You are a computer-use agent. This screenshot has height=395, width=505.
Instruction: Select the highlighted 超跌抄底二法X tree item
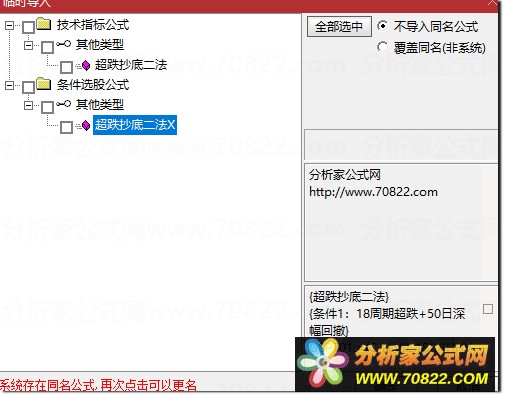click(135, 125)
